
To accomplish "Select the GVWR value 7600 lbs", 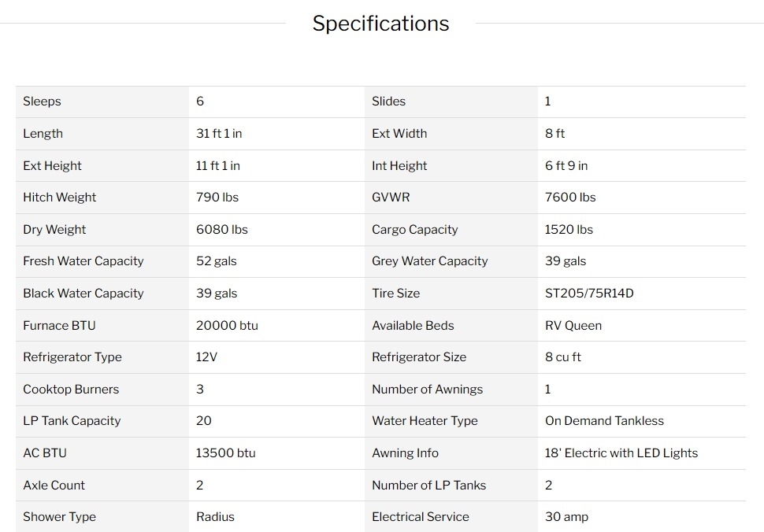I will click(x=570, y=198).
